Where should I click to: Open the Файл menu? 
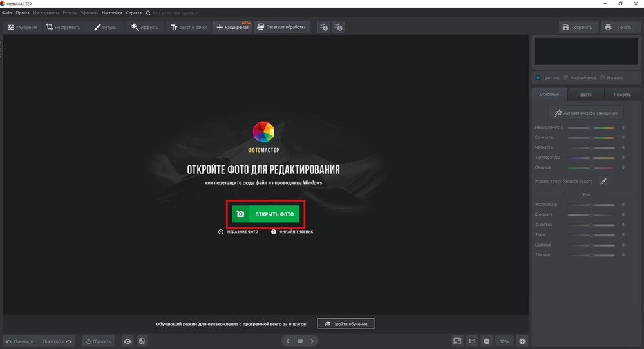[x=6, y=13]
